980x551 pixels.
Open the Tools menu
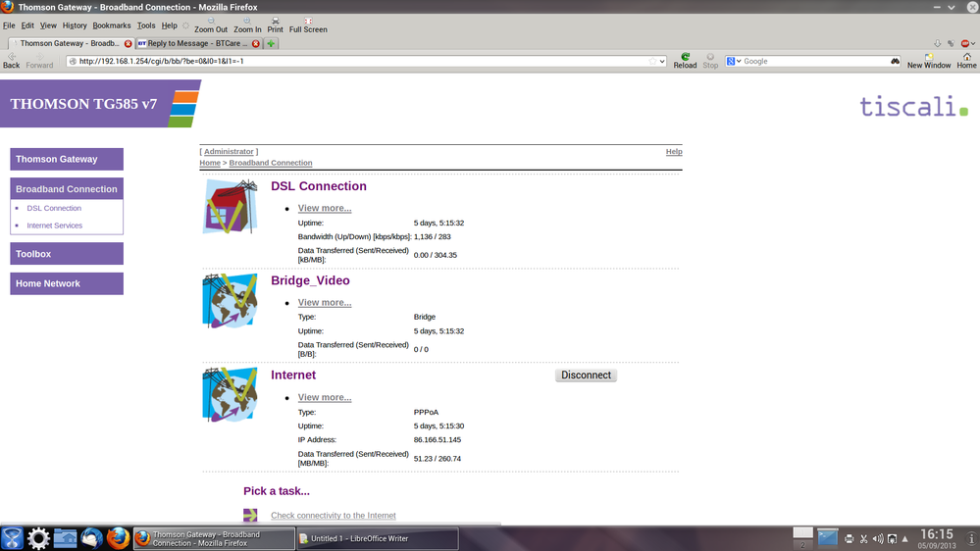pos(145,25)
